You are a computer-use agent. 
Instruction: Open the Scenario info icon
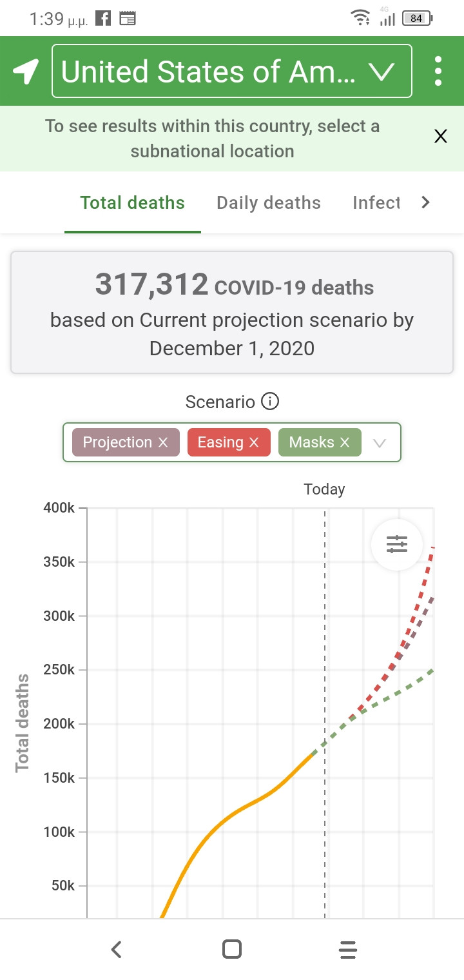pyautogui.click(x=270, y=402)
